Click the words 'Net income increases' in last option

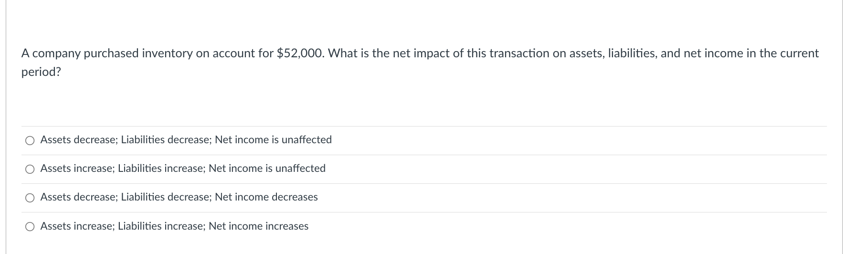click(259, 226)
